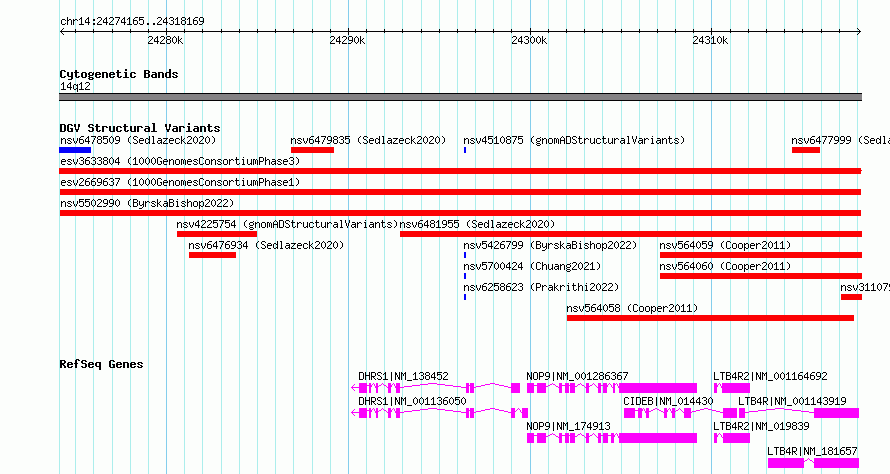The image size is (890, 474).
Task: Select the NOP9 NM_174913 magenta gene model
Action: [x=612, y=438]
